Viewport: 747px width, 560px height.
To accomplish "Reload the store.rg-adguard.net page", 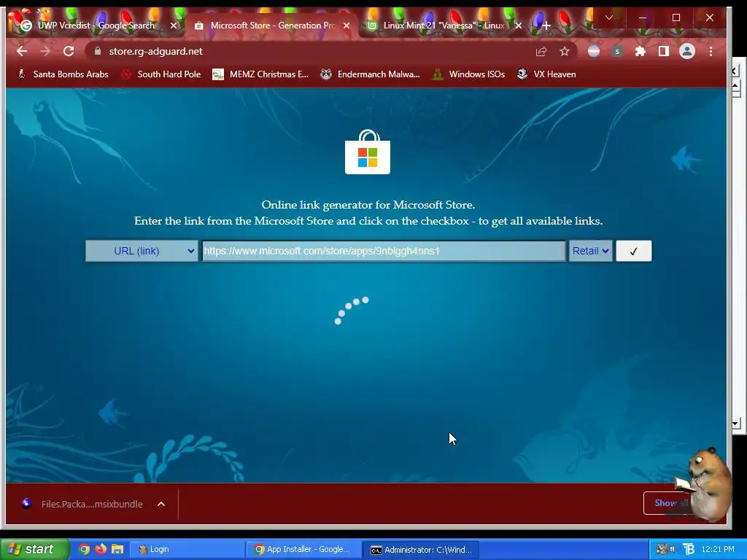I will 69,52.
